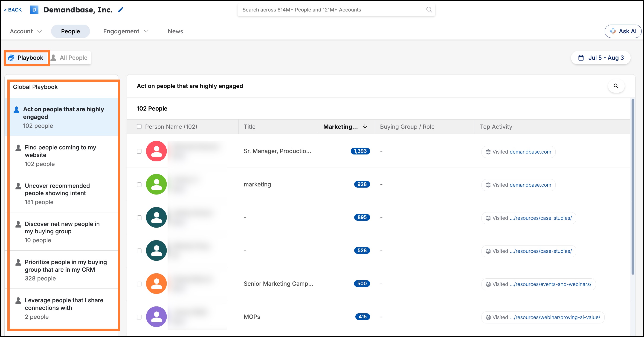Open demandbase.com link in the 1,393 row
The image size is (644, 337).
click(x=530, y=152)
